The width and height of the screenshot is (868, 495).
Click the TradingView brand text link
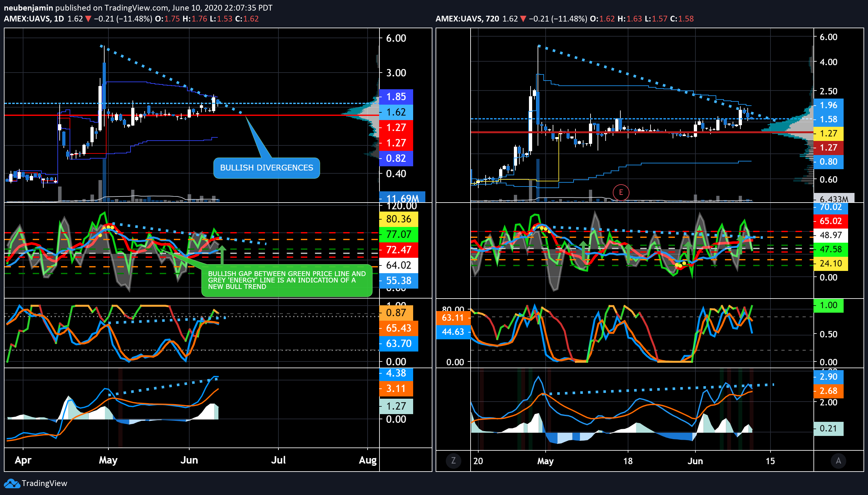(45, 483)
